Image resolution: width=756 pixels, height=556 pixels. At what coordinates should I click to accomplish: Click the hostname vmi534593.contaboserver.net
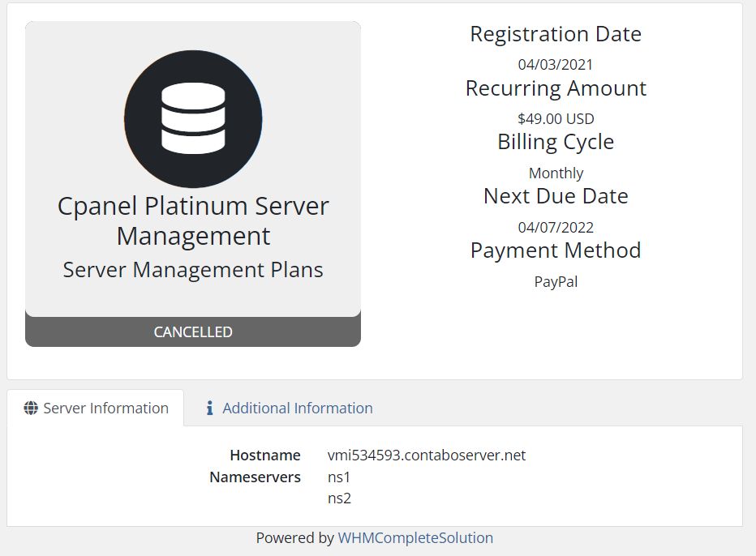427,455
